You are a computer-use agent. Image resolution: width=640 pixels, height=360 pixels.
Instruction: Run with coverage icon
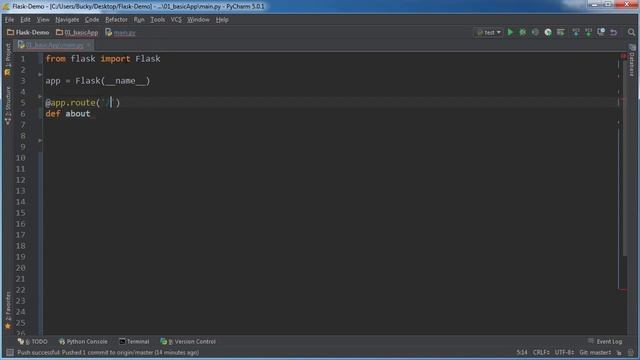535,32
